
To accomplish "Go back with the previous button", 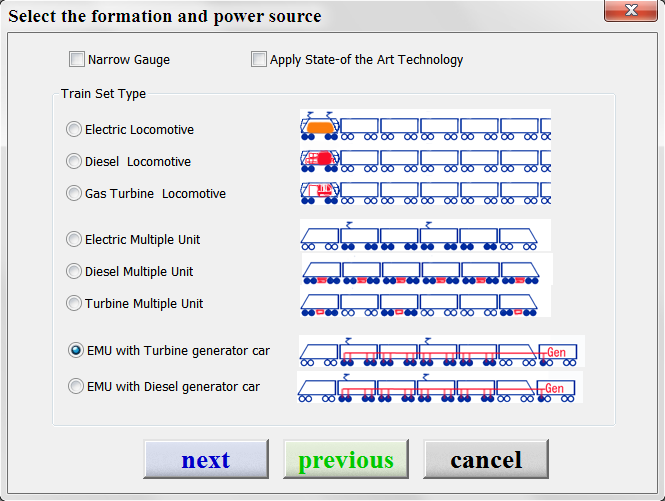I will (346, 459).
